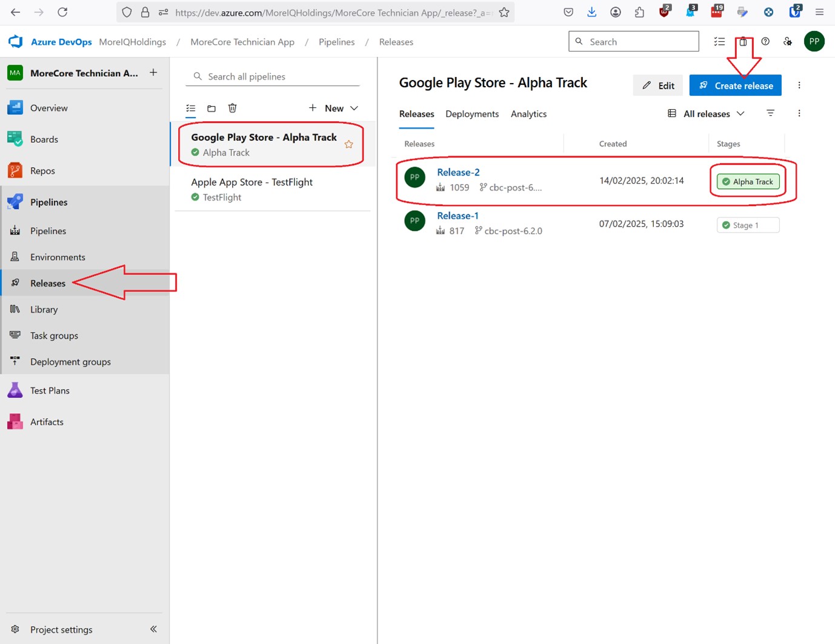
Task: Open Release-2 from the releases list
Action: pos(458,172)
